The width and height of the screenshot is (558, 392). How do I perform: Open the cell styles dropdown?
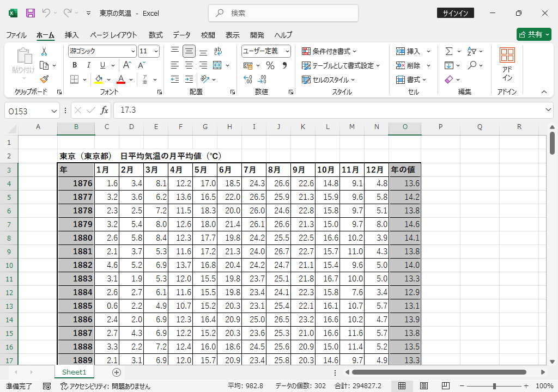tap(328, 79)
